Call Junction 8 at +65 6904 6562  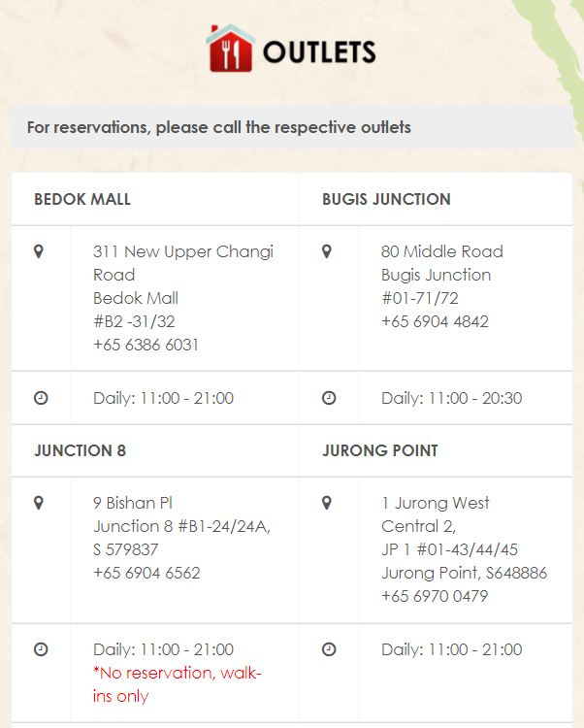click(146, 573)
